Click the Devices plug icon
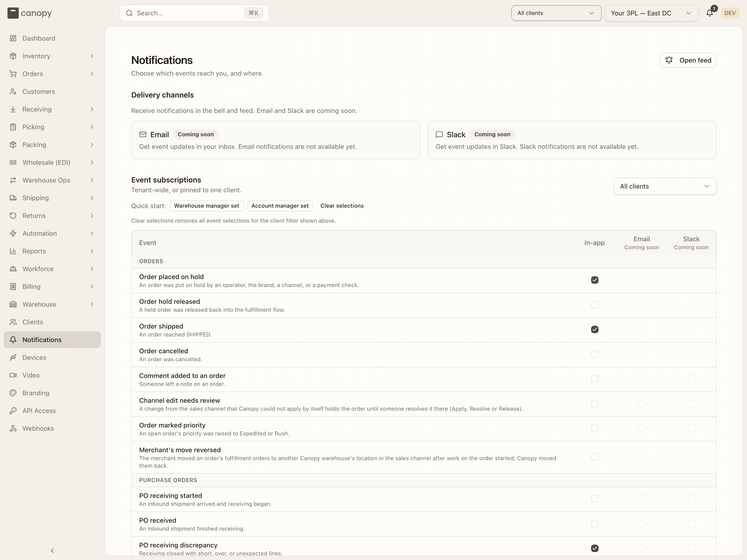 [13, 357]
